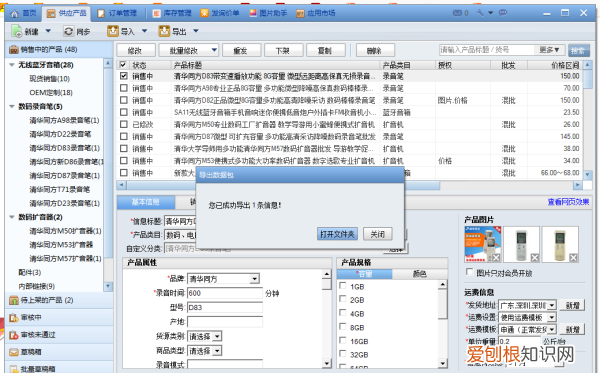Click the 重发 button

pos(241,50)
